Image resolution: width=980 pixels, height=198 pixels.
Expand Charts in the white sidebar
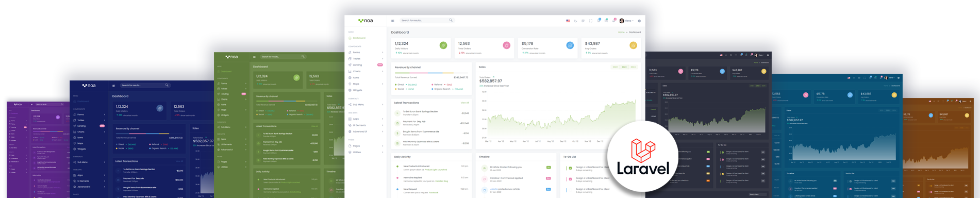tap(366, 71)
